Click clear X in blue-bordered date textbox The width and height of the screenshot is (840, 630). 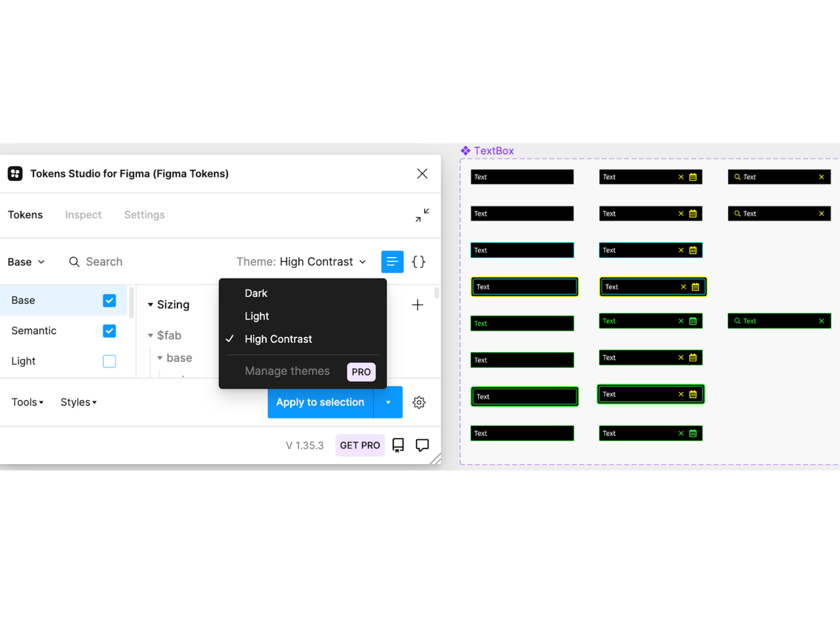(x=681, y=250)
